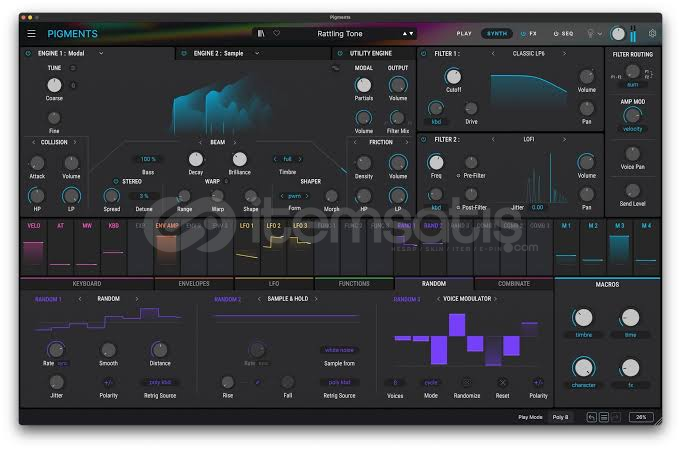Favorite the preset with the heart icon
Image resolution: width=681 pixels, height=450 pixels.
pos(277,33)
